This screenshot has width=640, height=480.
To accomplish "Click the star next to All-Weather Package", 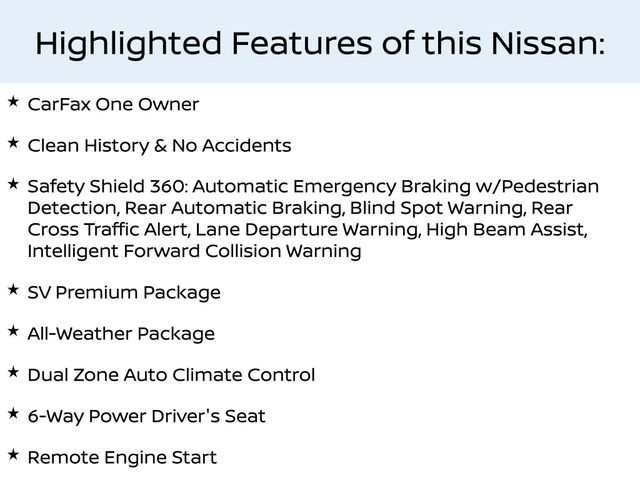I will click(x=12, y=332).
